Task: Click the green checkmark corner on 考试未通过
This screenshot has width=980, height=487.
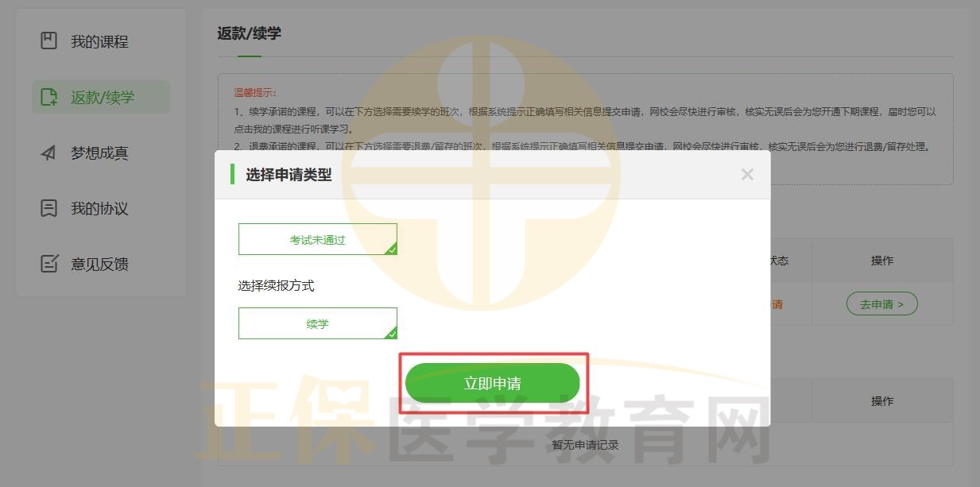Action: 391,249
